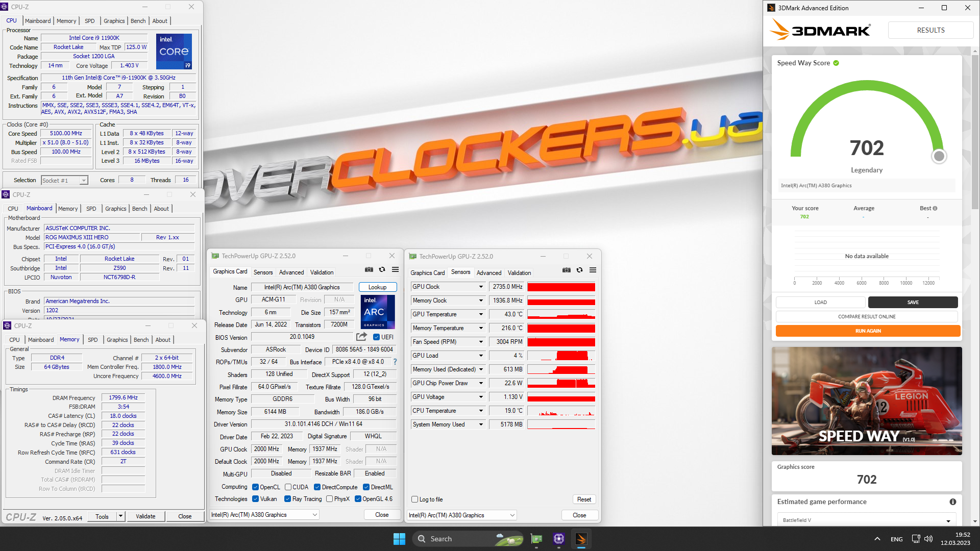Open the GPU Chip Power Draw sensor dropdown
The width and height of the screenshot is (980, 551).
[481, 383]
